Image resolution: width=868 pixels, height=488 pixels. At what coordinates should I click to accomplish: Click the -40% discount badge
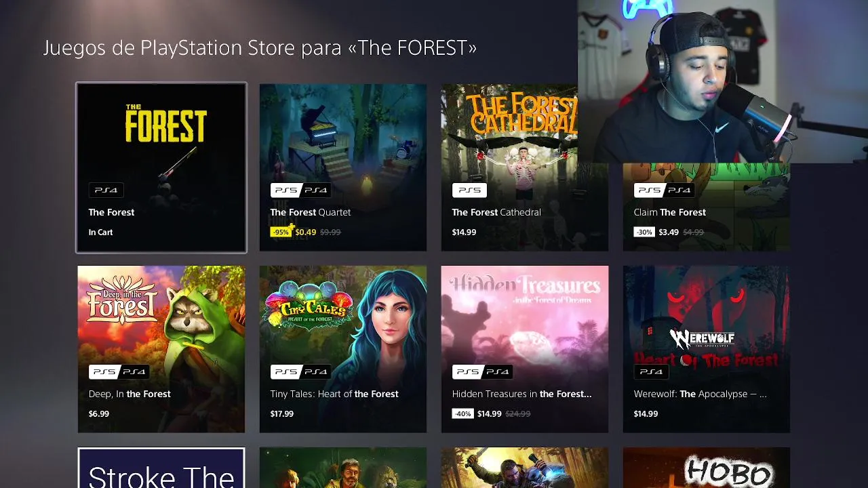(462, 413)
